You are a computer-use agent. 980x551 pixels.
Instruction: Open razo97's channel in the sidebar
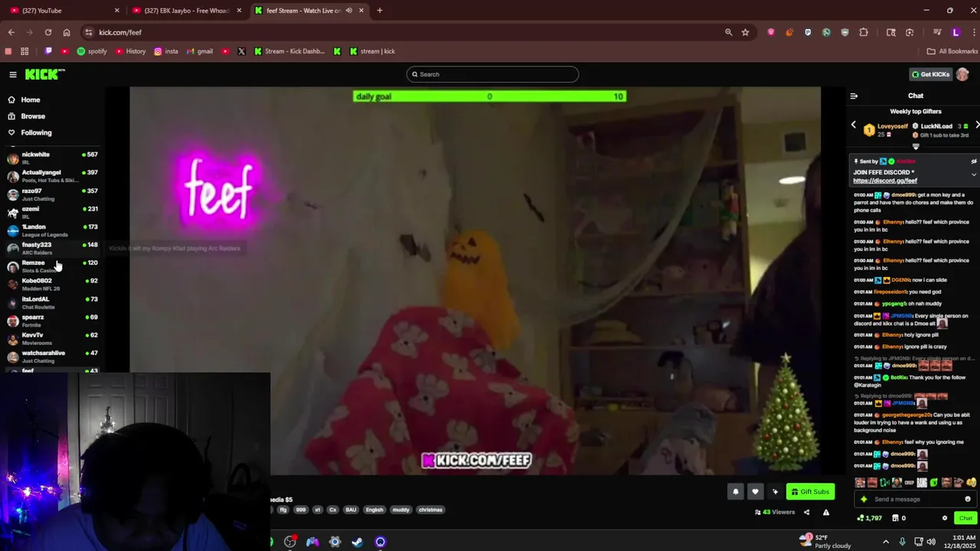(52, 194)
